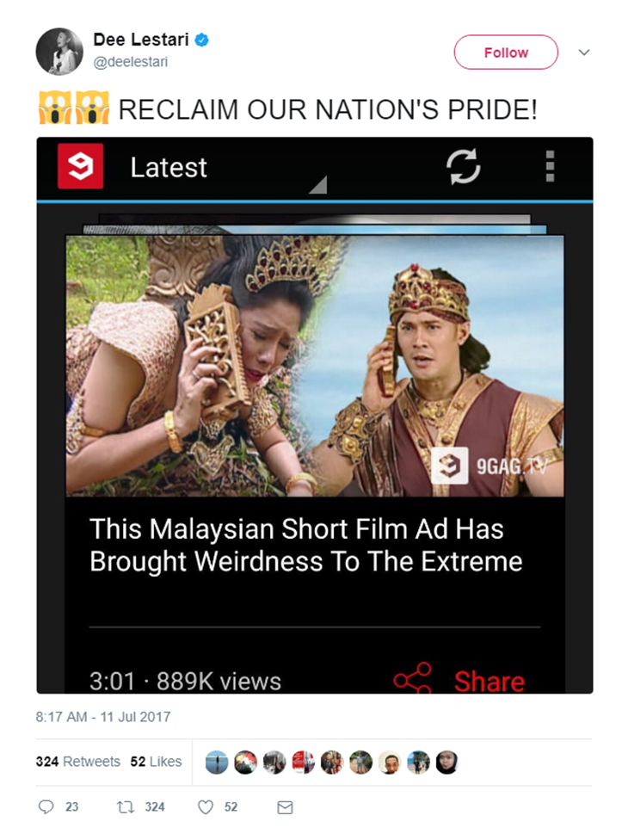This screenshot has width=628, height=840.
Task: Click the blue verified badge
Action: [202, 40]
